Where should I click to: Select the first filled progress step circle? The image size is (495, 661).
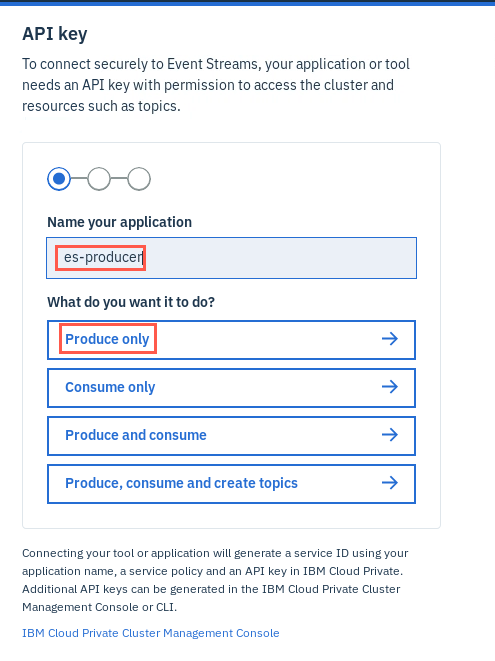point(59,179)
